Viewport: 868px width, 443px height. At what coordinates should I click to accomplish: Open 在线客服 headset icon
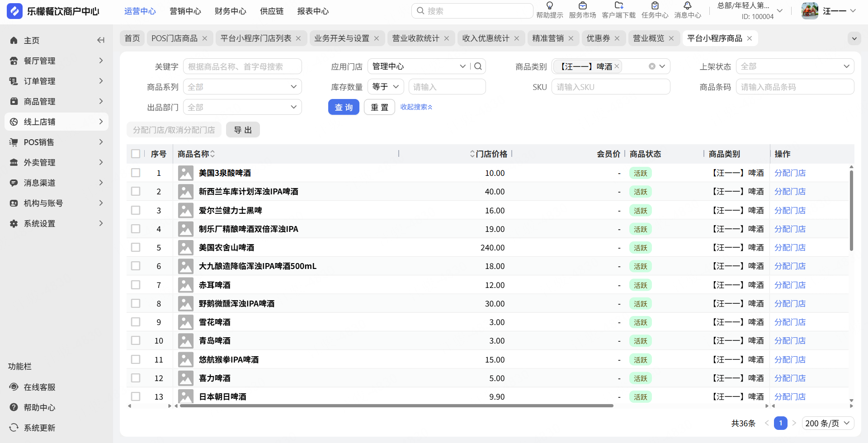click(14, 387)
